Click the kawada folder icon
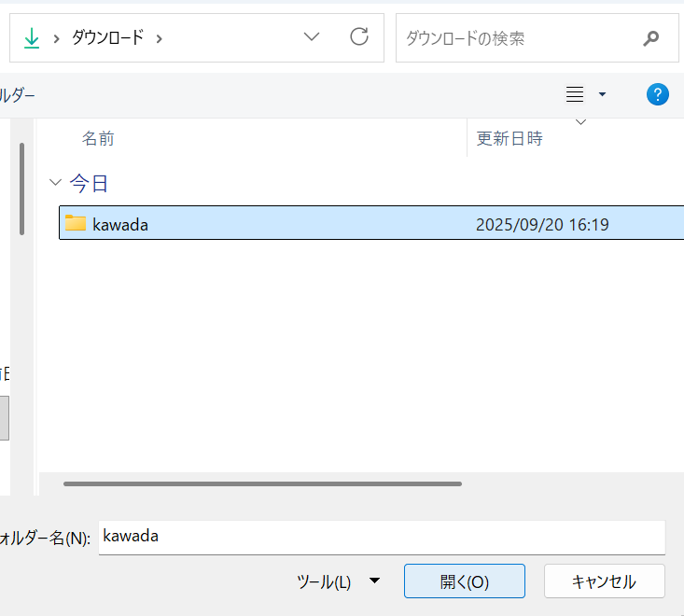The width and height of the screenshot is (684, 616). [76, 223]
